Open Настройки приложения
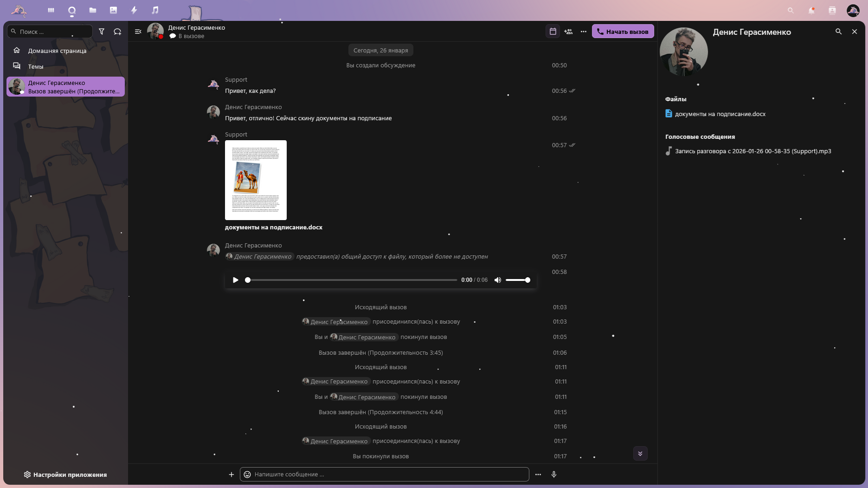The image size is (868, 488). (65, 474)
